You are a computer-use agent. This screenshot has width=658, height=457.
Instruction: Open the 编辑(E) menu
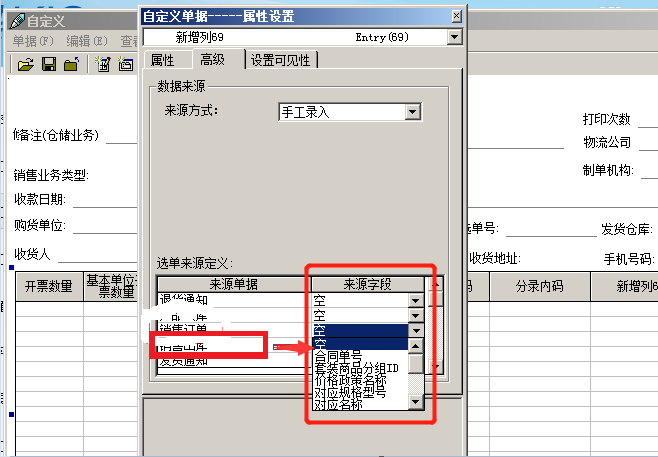86,41
